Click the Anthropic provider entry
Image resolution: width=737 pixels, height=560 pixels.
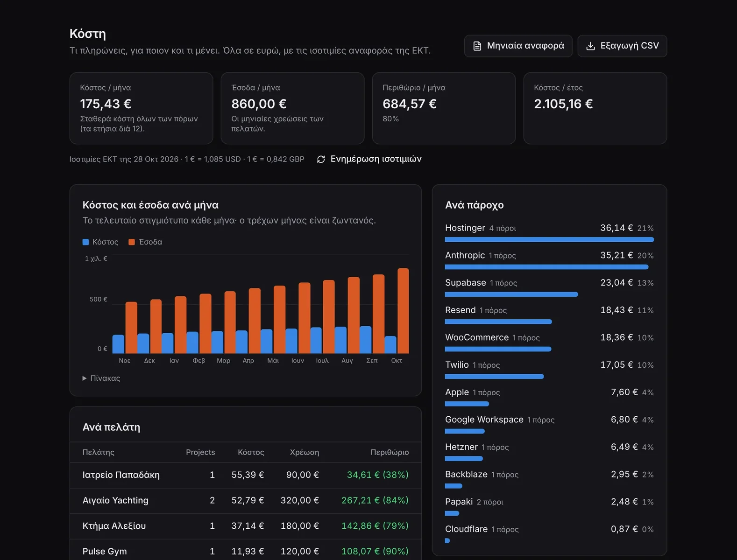coord(549,260)
